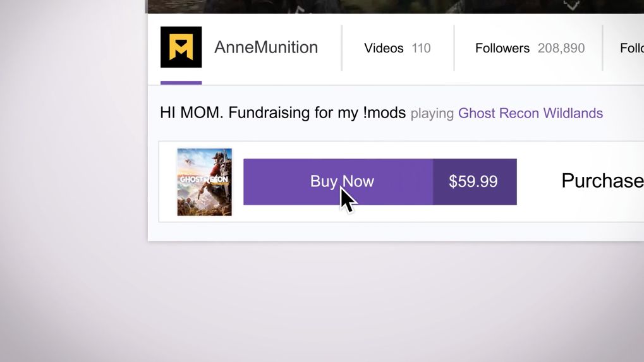The width and height of the screenshot is (644, 362).
Task: Click the purple underline beneath the channel logo
Action: click(x=181, y=82)
